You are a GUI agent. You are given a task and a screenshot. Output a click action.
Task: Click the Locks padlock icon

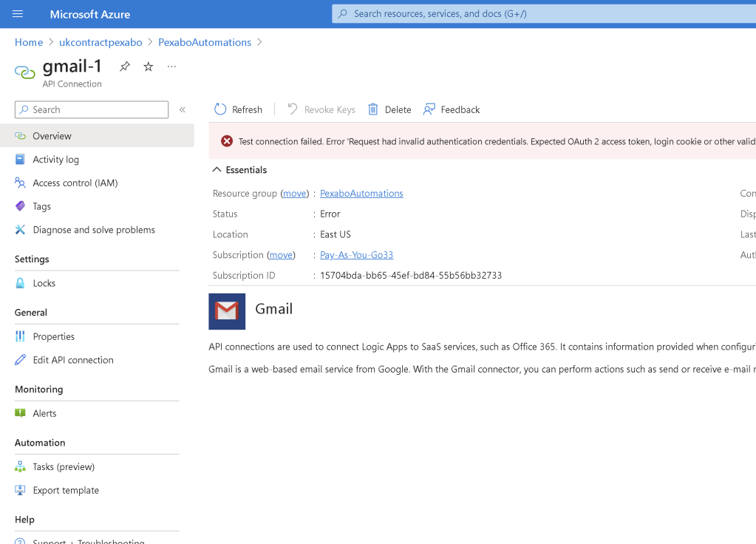20,283
